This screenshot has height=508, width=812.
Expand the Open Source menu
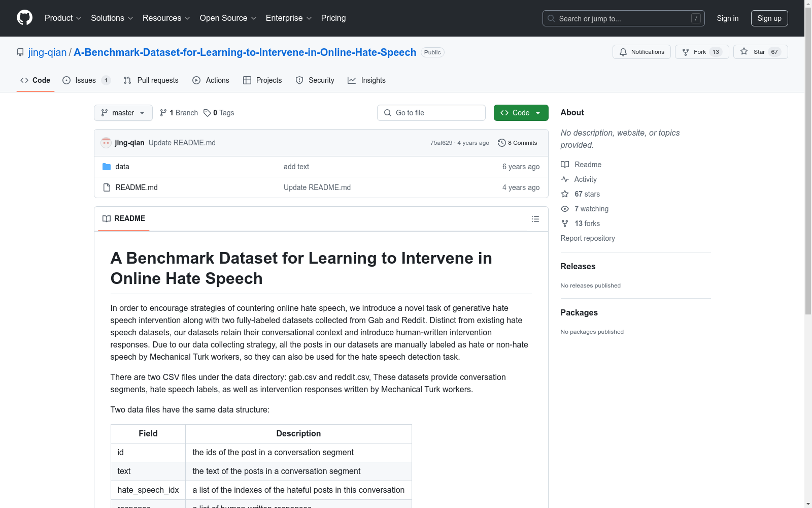pyautogui.click(x=228, y=18)
